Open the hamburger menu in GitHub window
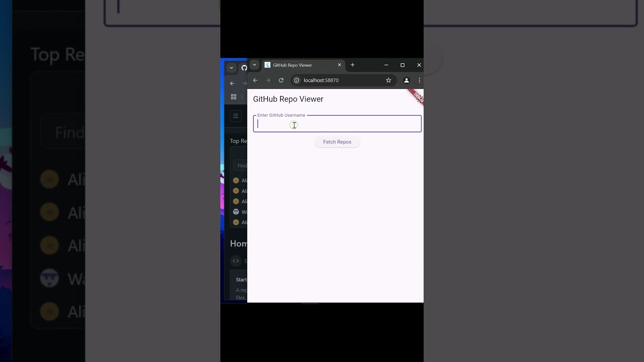Viewport: 644px width, 362px height. (235, 116)
